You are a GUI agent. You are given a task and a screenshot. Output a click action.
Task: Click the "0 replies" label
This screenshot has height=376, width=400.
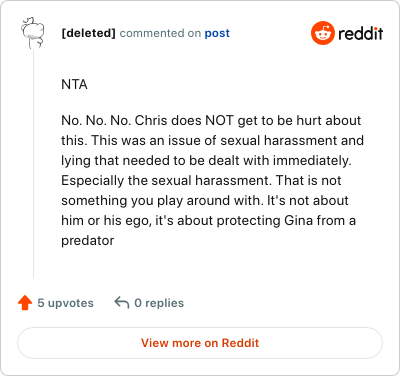coord(159,303)
